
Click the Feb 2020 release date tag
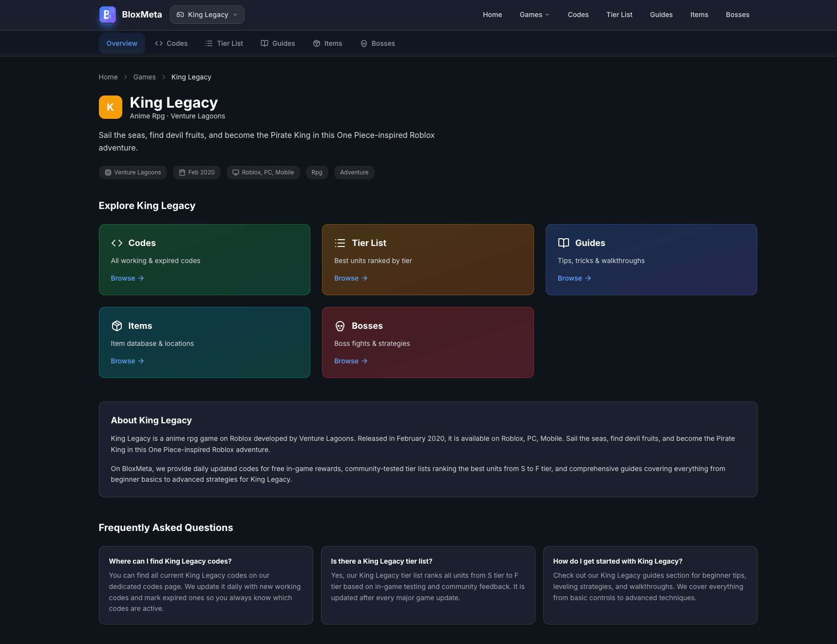(197, 172)
